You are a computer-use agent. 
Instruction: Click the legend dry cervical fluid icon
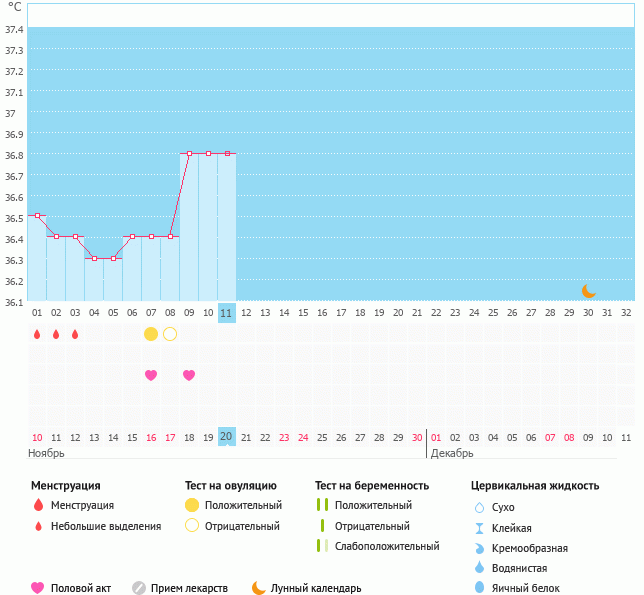(x=479, y=507)
